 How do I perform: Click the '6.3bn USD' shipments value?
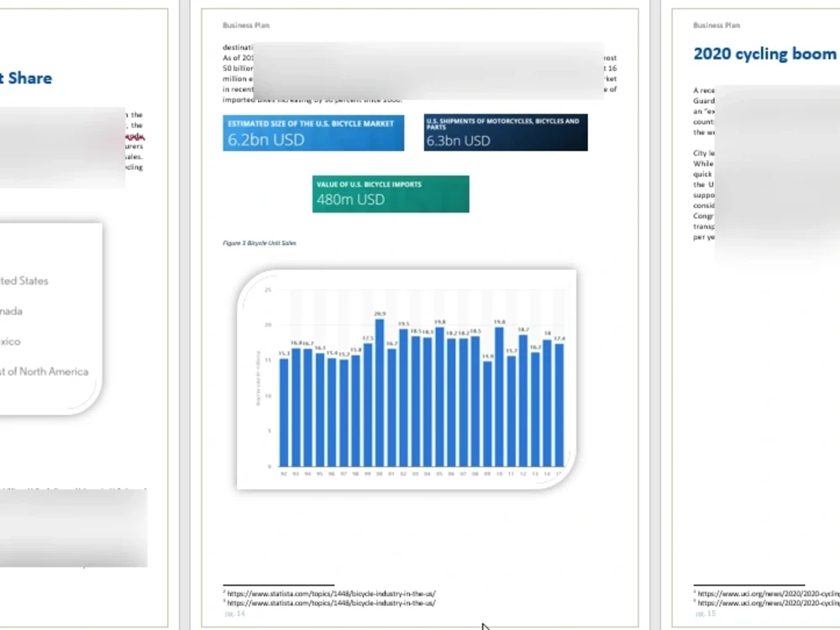click(458, 141)
